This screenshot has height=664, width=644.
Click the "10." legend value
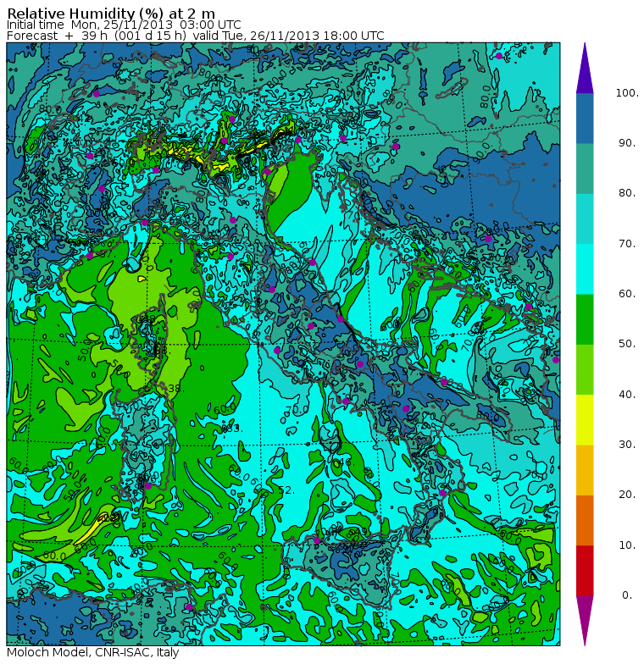tap(627, 545)
